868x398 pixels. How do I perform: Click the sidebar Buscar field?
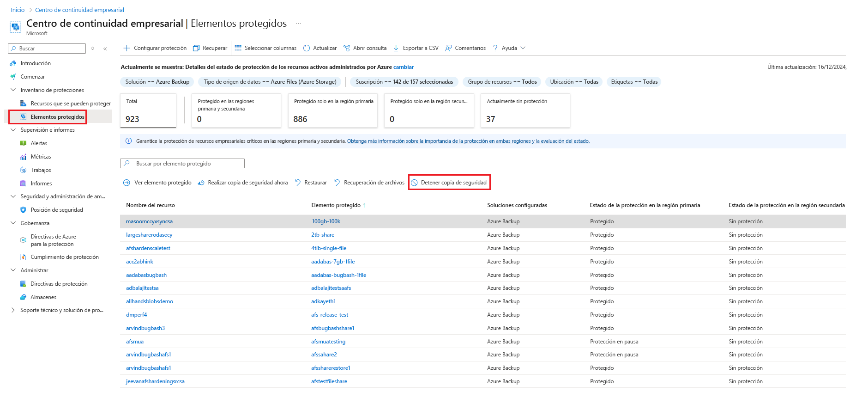47,49
